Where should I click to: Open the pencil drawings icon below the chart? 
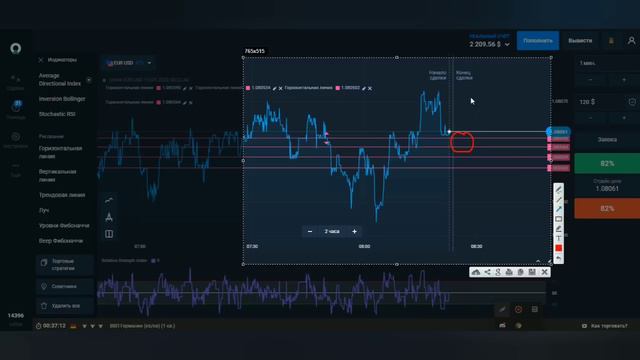502,309
